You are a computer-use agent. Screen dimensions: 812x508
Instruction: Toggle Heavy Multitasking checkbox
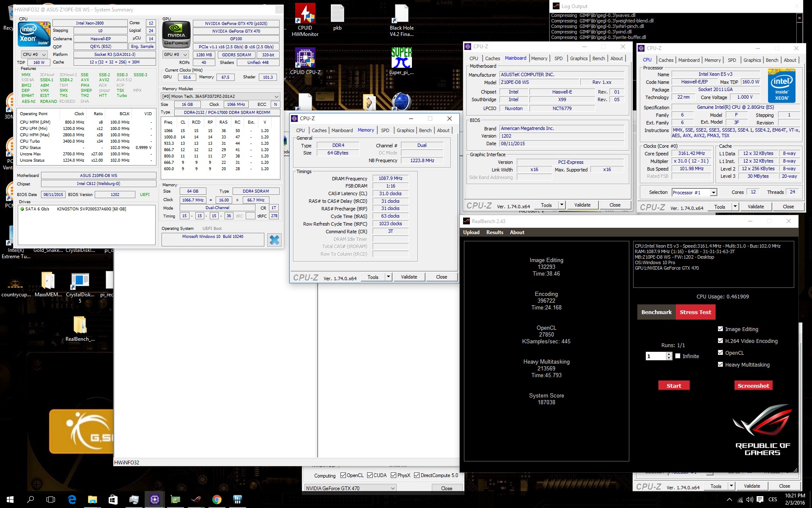720,364
